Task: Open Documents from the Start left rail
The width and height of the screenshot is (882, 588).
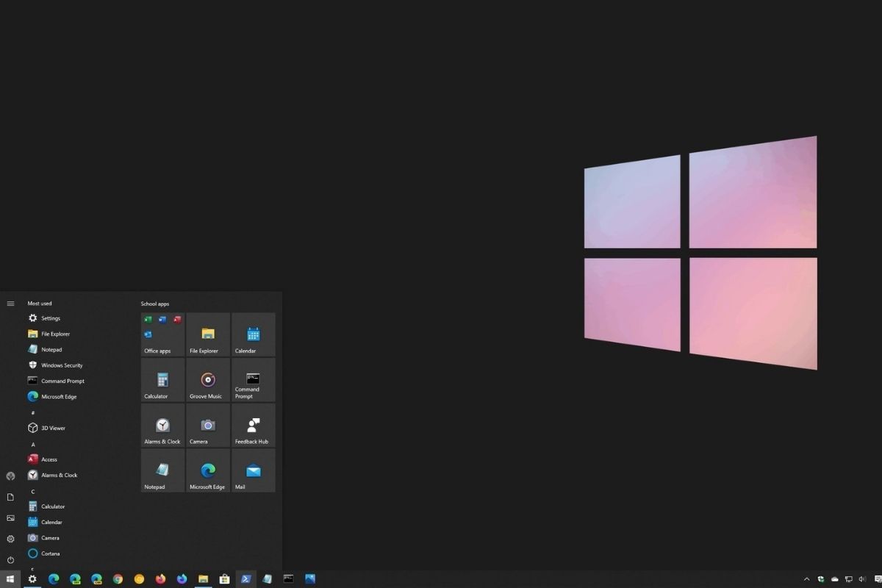Action: point(10,497)
